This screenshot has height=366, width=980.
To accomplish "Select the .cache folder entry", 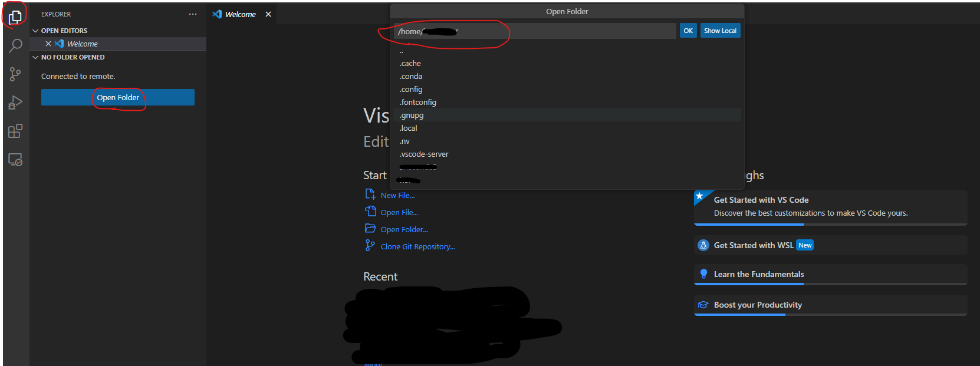I will point(567,63).
